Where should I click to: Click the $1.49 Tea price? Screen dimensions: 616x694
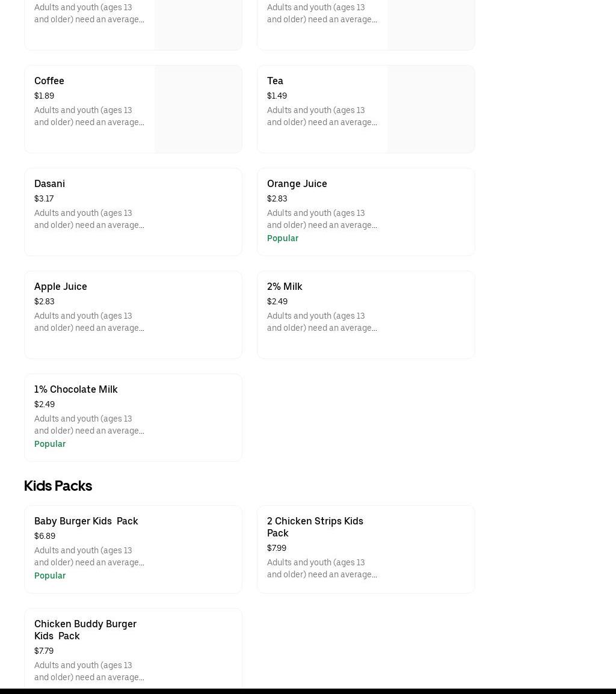(277, 96)
